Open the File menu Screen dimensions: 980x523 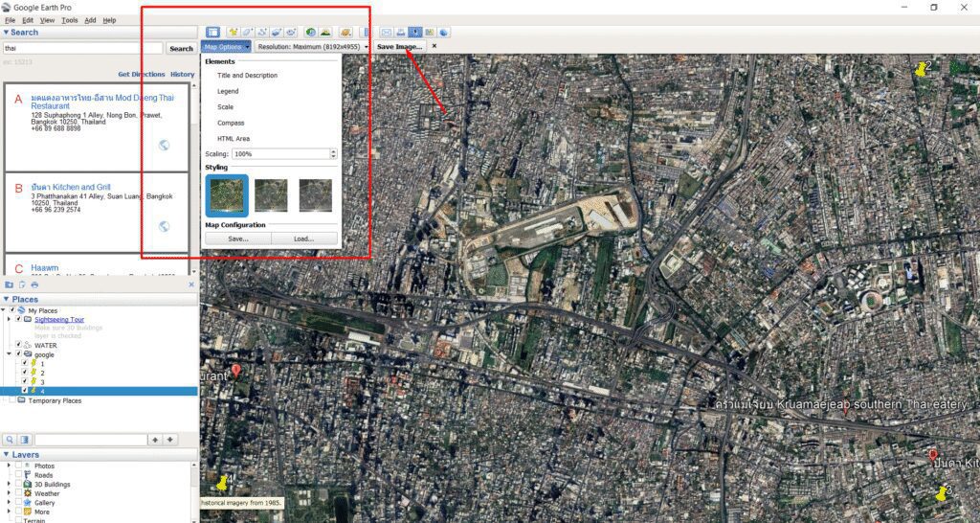click(10, 20)
